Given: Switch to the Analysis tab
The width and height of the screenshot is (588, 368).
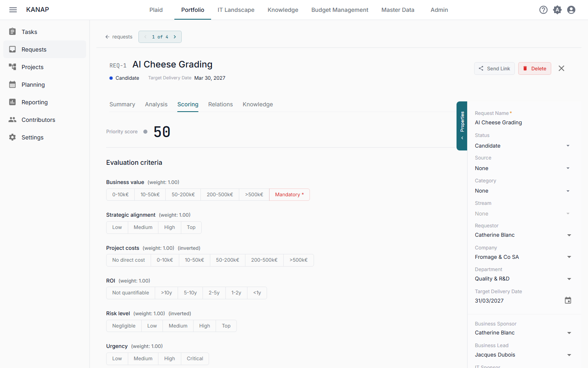Looking at the screenshot, I should point(156,104).
